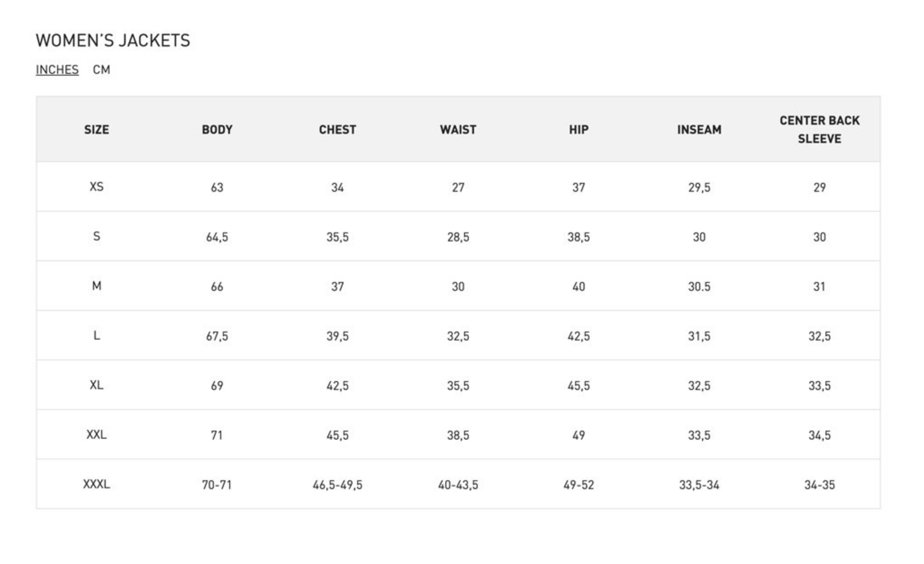Select the S size row label
Viewport: 924px width, 564px height.
96,237
